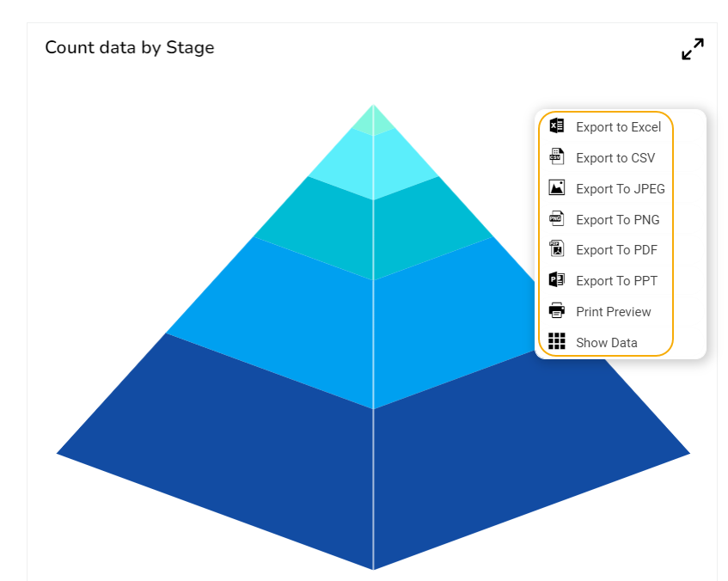
Task: Select Export To JPEG menu entry
Action: [620, 189]
